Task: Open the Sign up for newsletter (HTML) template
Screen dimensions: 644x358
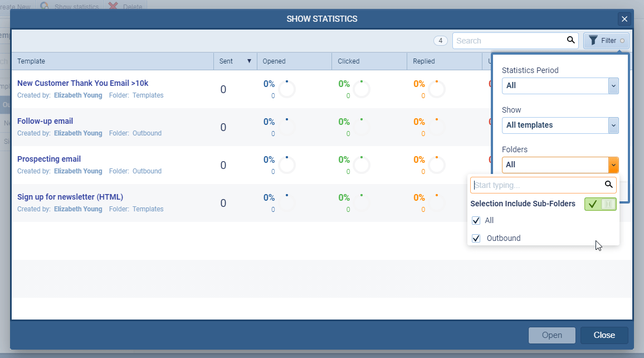Action: pos(70,197)
